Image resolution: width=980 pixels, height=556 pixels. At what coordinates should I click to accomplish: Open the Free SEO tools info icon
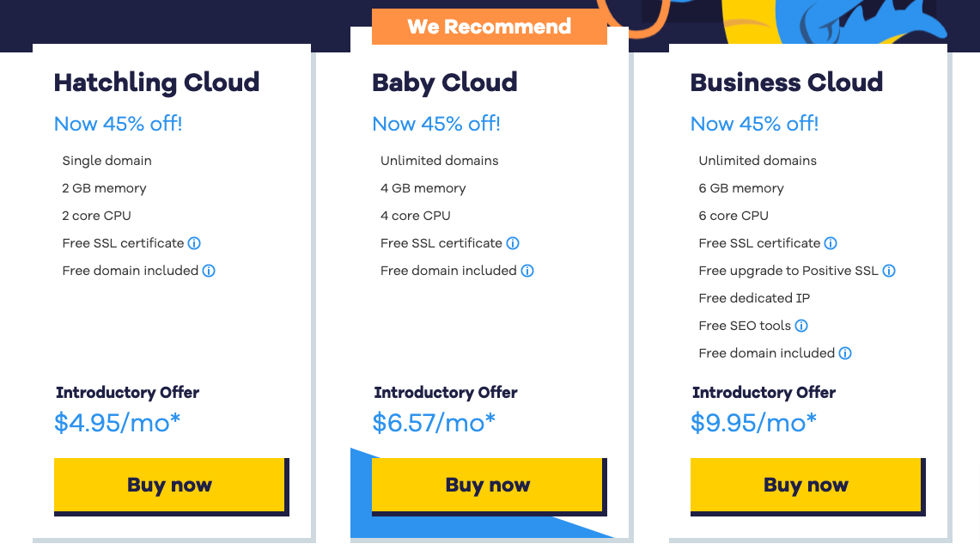click(801, 326)
